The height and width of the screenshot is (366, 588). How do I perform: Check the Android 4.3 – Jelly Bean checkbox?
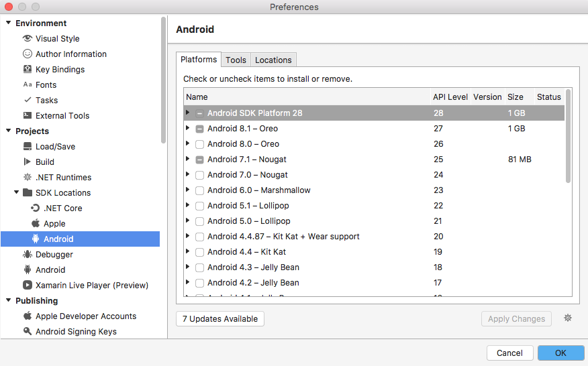coord(199,267)
